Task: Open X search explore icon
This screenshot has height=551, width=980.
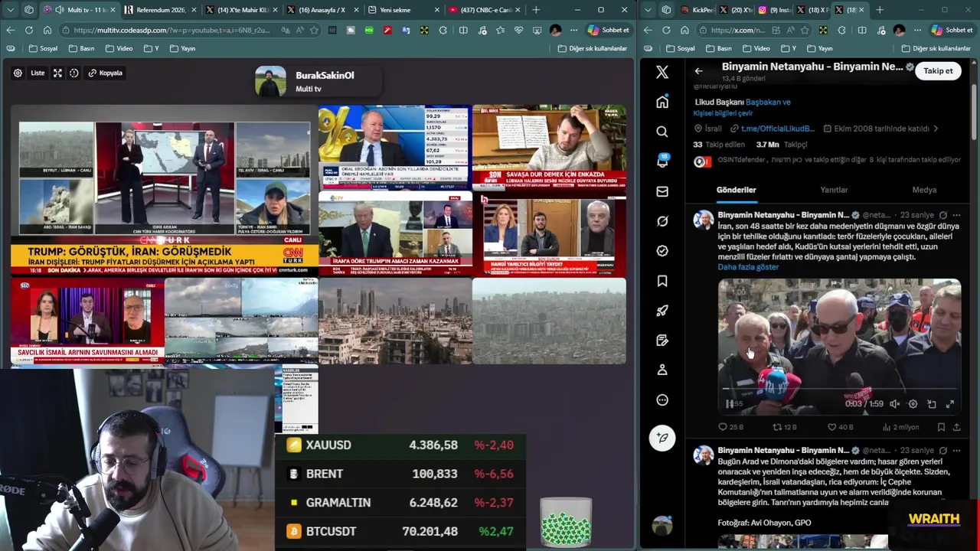Action: tap(662, 132)
